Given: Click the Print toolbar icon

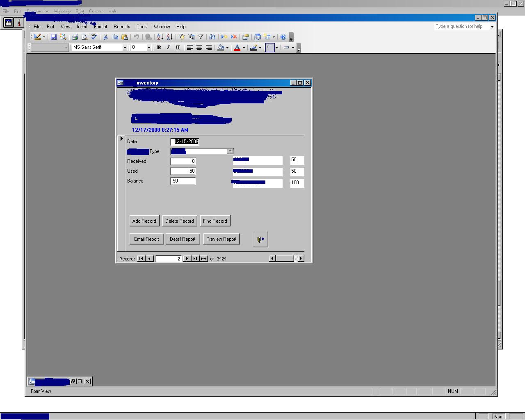Looking at the screenshot, I should pyautogui.click(x=75, y=37).
